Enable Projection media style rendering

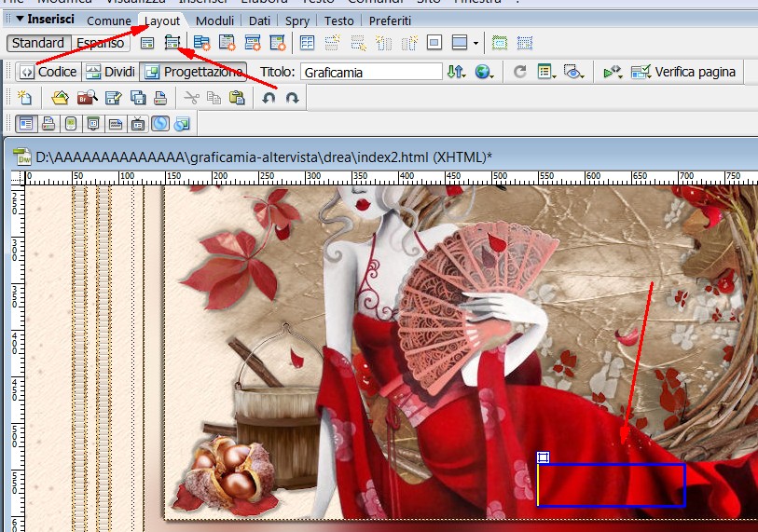tap(93, 124)
